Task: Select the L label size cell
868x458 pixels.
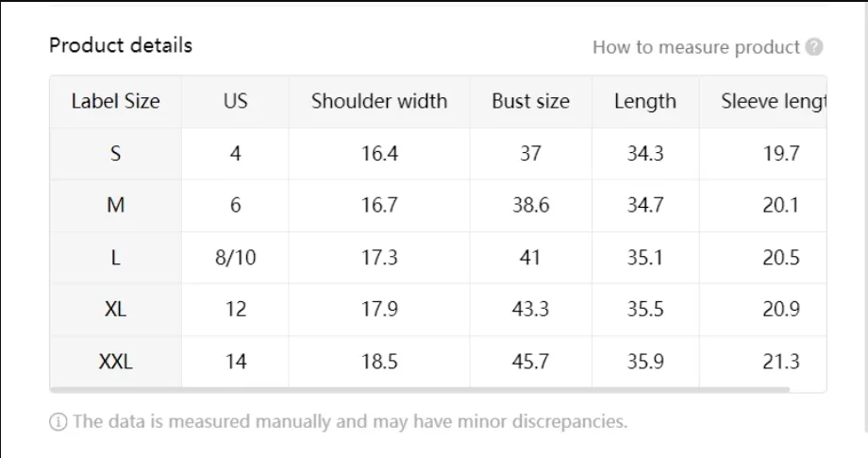Action: 116,258
